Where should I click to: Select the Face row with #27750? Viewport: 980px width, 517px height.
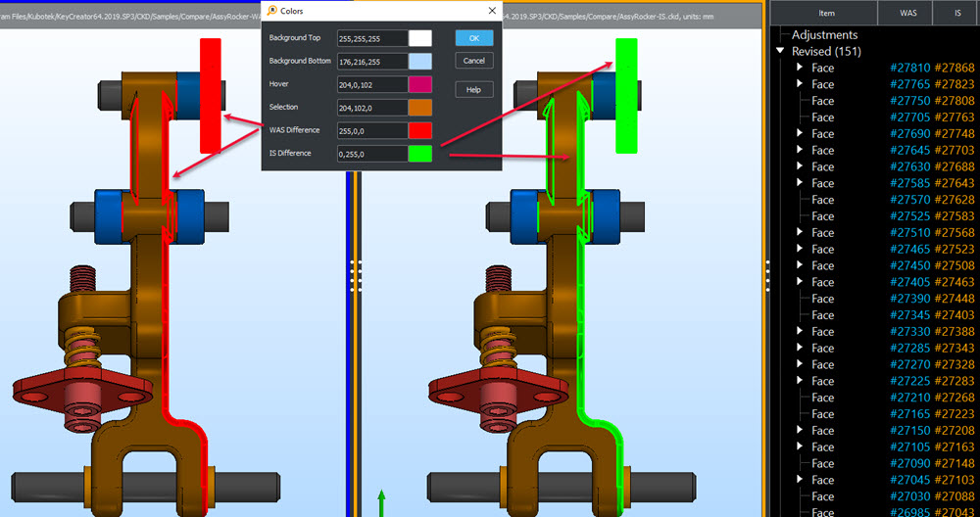pos(822,101)
